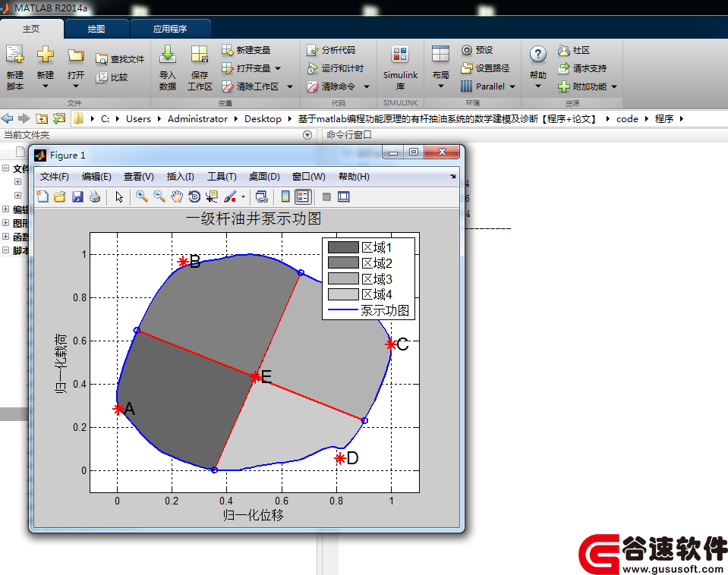The image size is (728, 575).
Task: Select the Zoom Out tool in Figure 1
Action: 159,196
